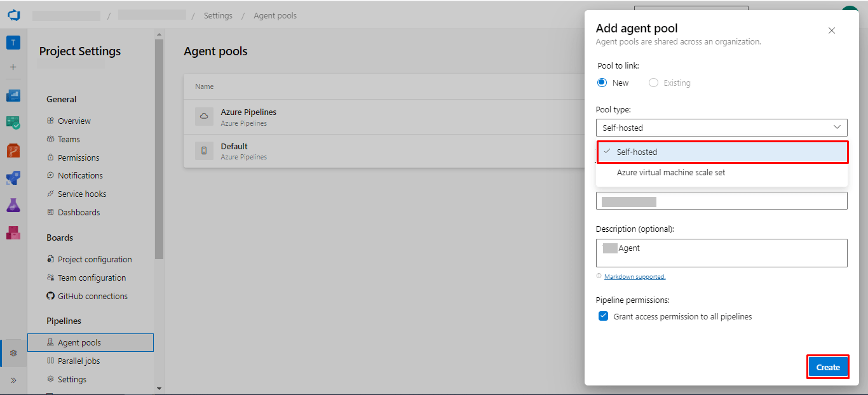Open the Repos icon in left rail
Image resolution: width=868 pixels, height=395 pixels.
[x=13, y=151]
